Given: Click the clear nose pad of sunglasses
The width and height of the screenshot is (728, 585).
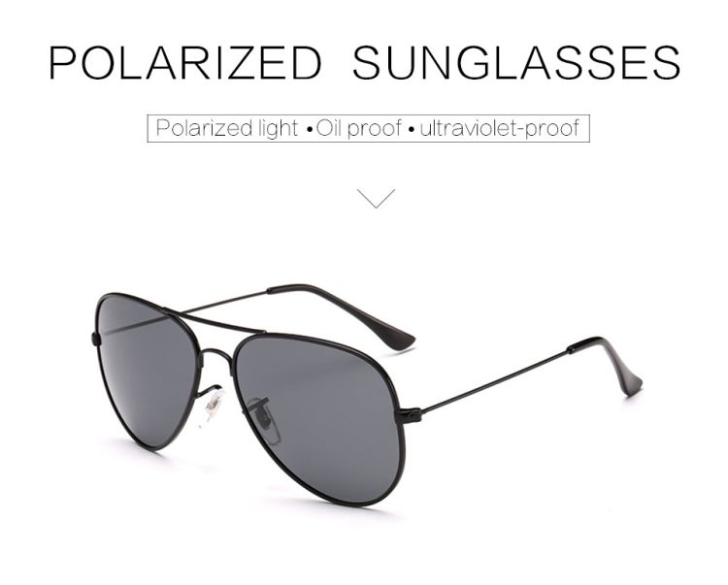Looking at the screenshot, I should tap(214, 404).
